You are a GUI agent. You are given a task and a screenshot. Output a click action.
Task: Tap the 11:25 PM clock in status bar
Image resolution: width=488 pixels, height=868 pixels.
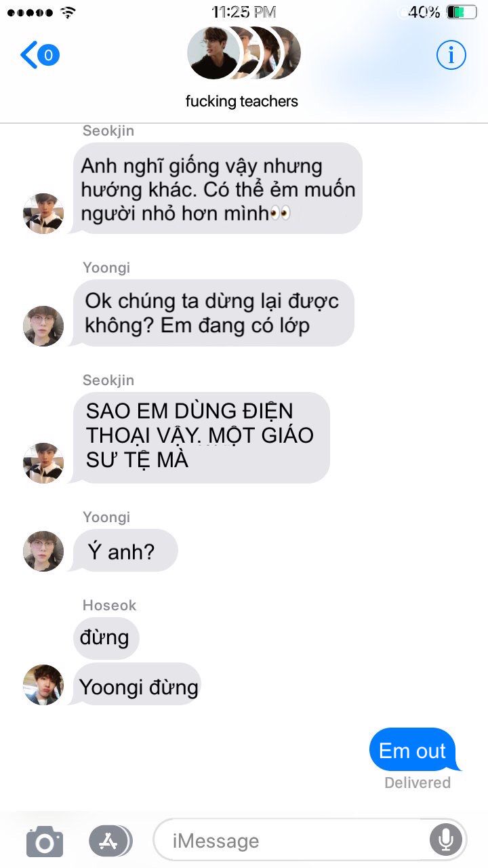click(243, 12)
